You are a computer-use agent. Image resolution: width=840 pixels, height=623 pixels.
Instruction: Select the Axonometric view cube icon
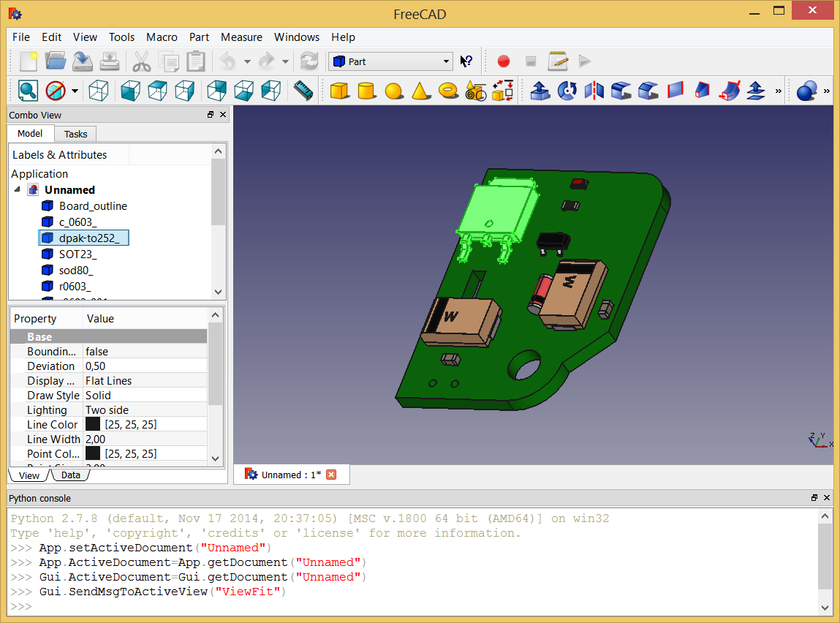click(98, 91)
